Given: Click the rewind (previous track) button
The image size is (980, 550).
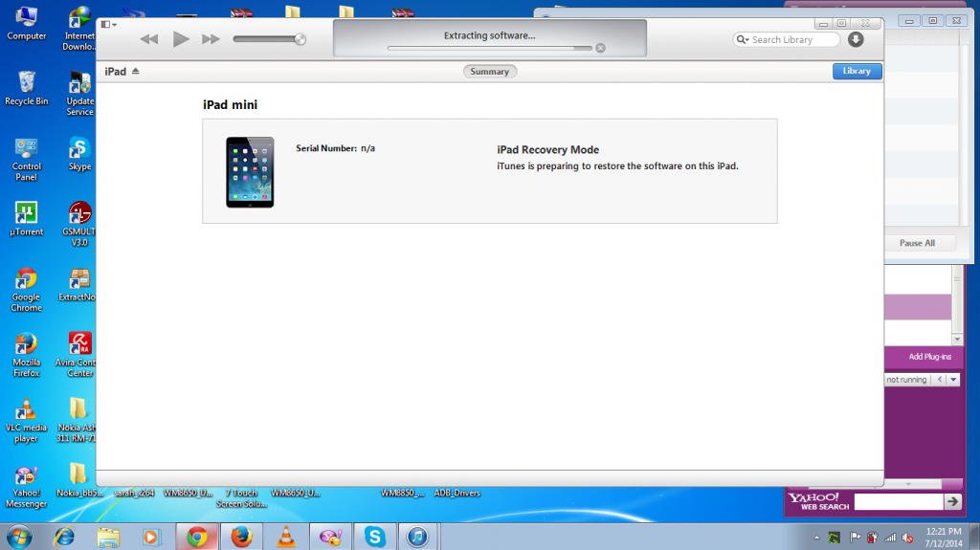Looking at the screenshot, I should click(148, 39).
